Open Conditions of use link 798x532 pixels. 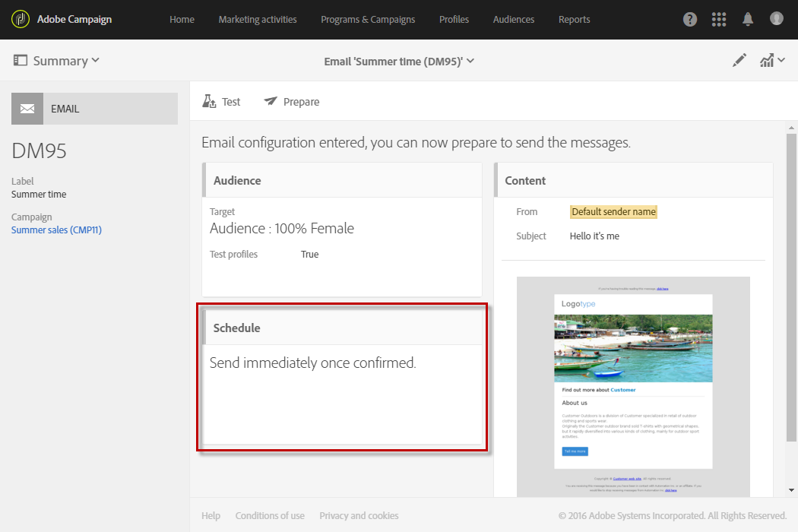point(270,516)
